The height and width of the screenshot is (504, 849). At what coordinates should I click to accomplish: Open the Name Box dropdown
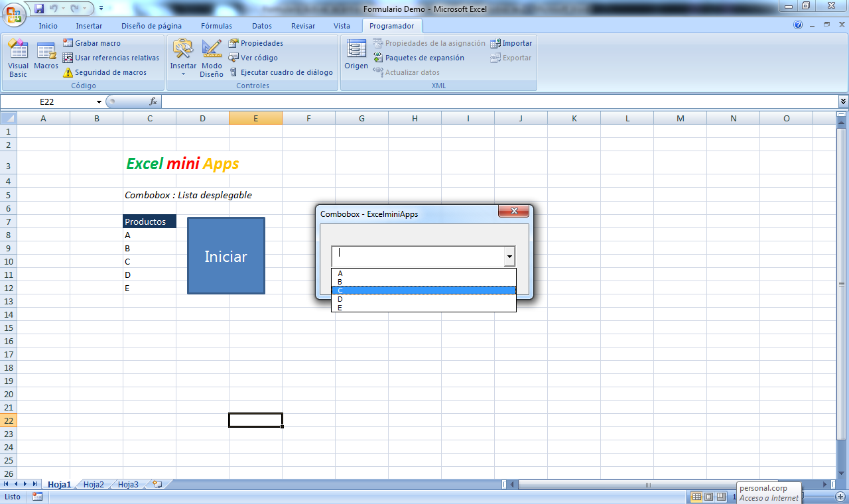pos(98,101)
